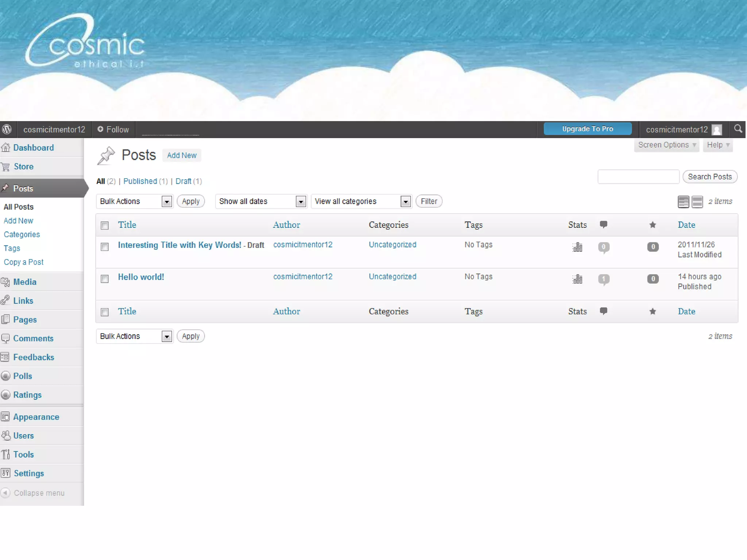Image resolution: width=747 pixels, height=560 pixels.
Task: Collapse the sidebar menu arrow icon
Action: [x=5, y=493]
